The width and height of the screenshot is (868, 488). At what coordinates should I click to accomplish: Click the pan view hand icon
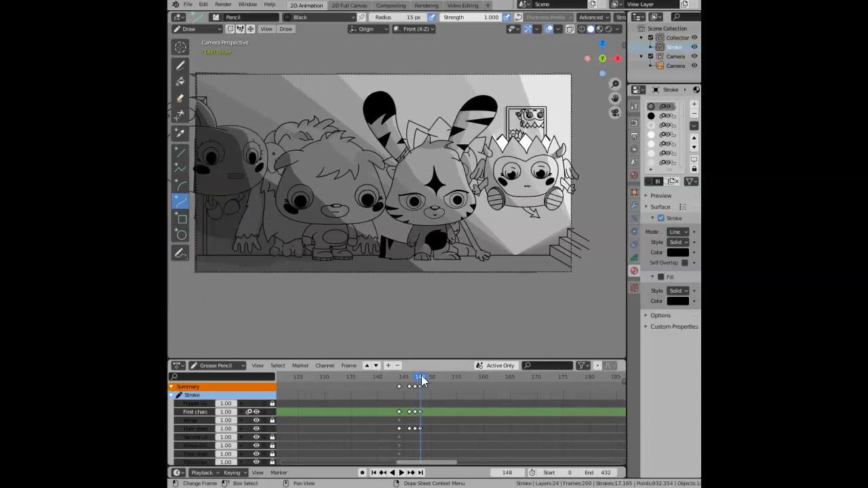pos(615,98)
